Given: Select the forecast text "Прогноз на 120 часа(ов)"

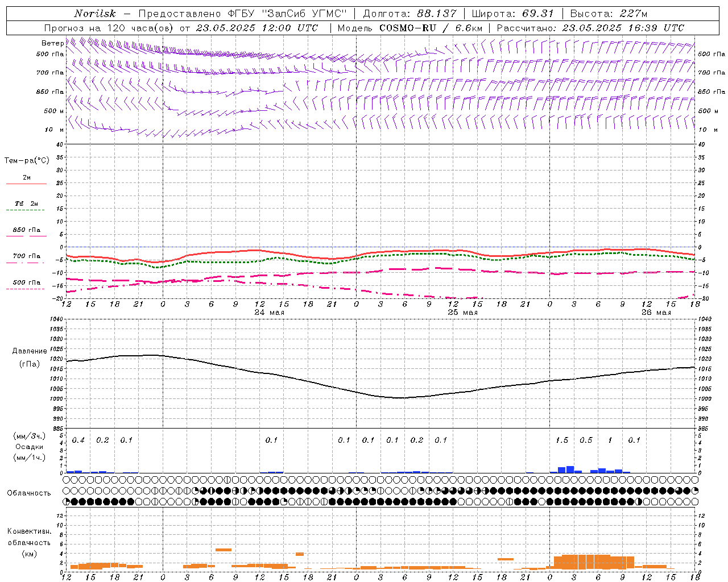Looking at the screenshot, I should 109,28.
